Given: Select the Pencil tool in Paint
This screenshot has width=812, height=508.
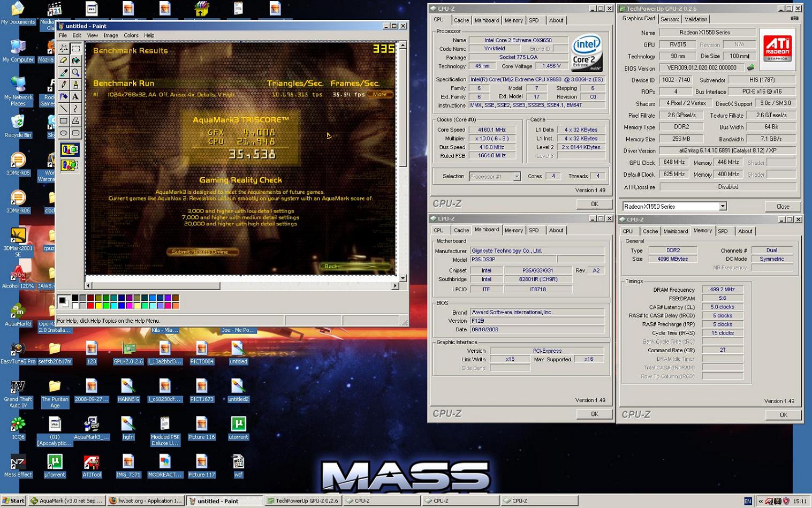Looking at the screenshot, I should [64, 85].
